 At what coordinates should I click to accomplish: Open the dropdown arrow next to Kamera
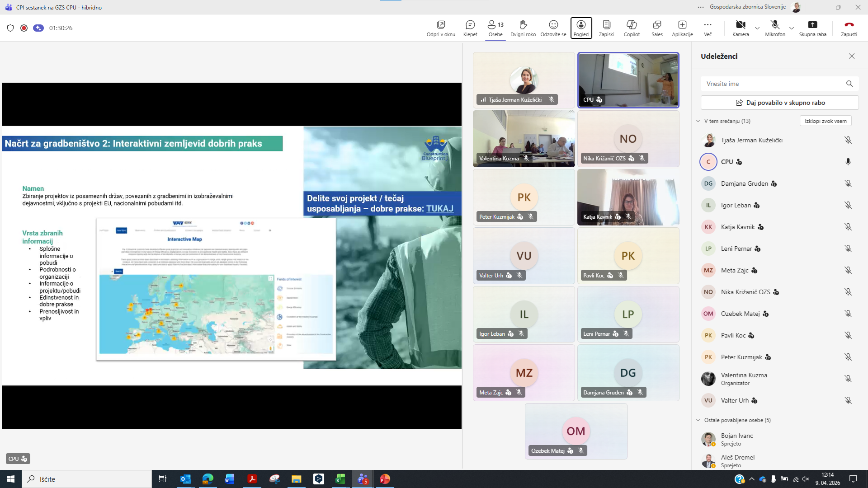point(757,28)
